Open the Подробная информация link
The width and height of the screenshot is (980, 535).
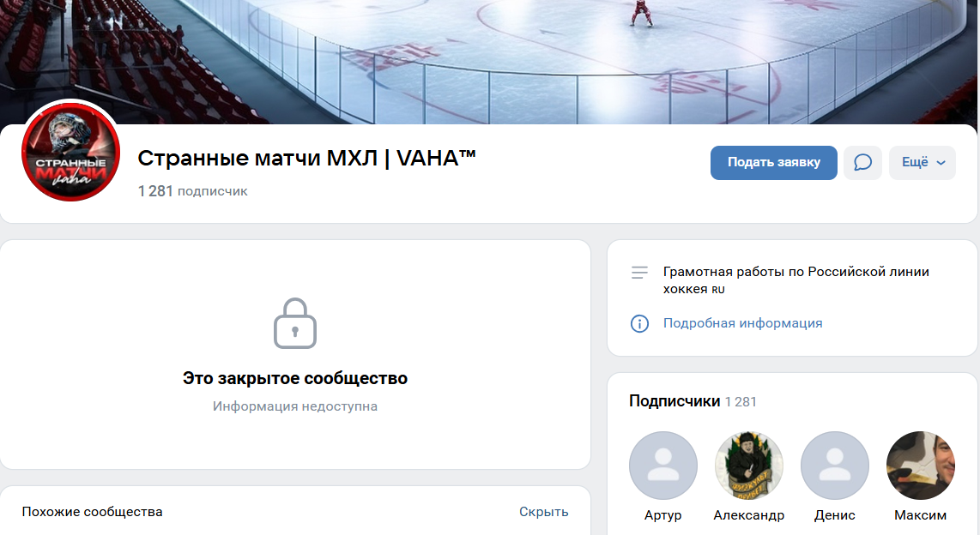point(742,323)
